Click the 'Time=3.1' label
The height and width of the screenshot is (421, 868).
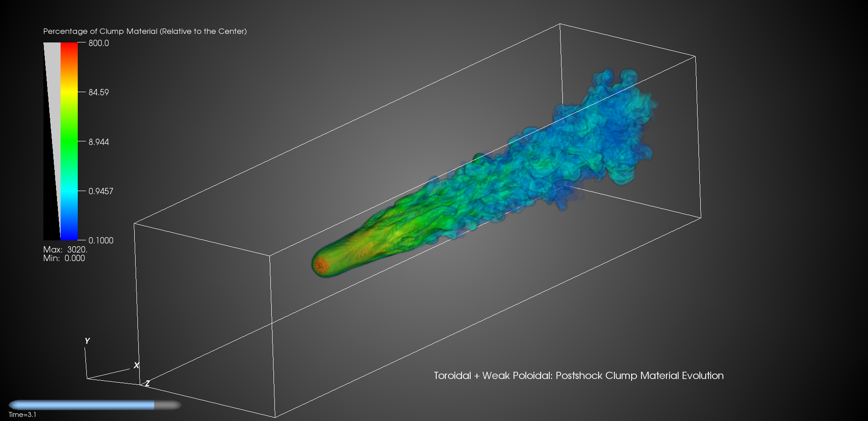[x=22, y=415]
